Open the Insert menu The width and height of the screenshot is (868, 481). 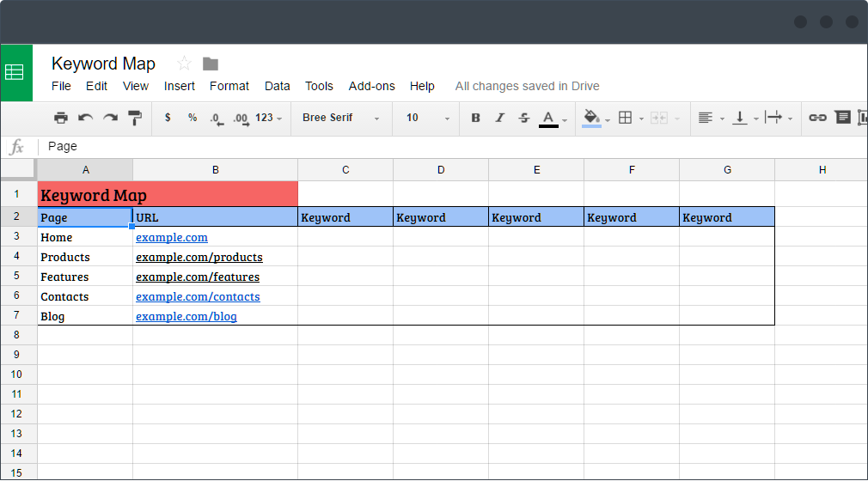(180, 86)
